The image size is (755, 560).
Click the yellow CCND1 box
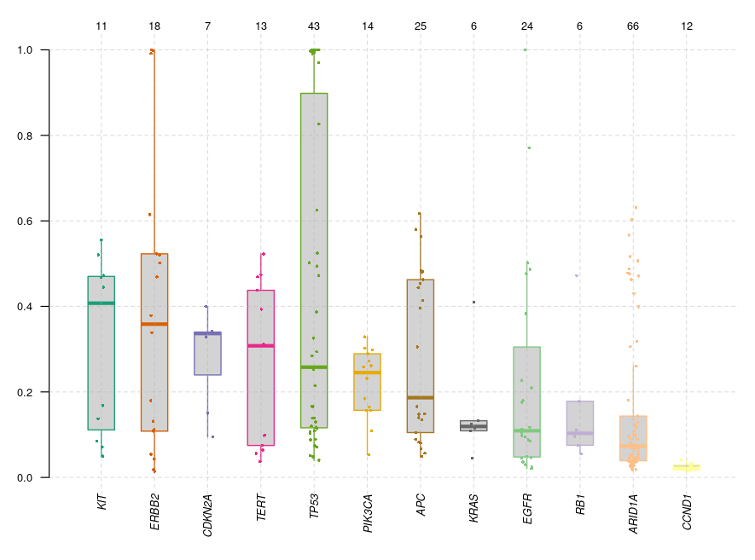pos(687,467)
